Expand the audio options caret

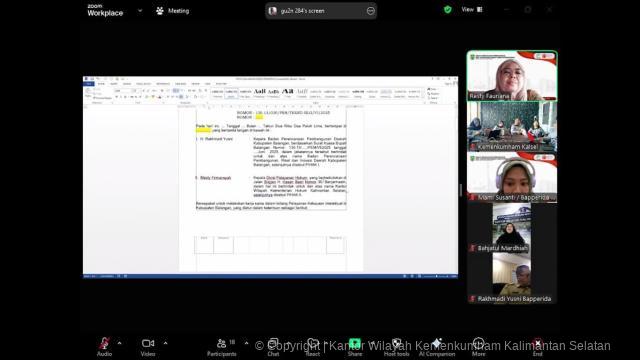[x=120, y=343]
